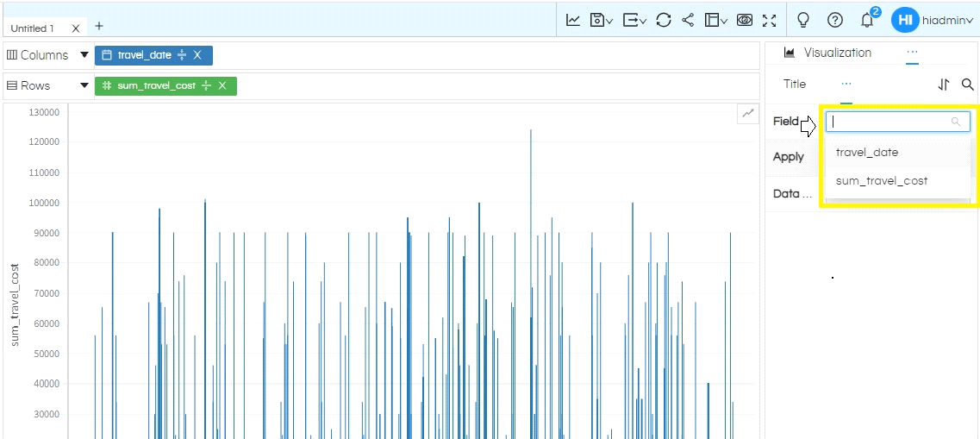This screenshot has width=980, height=439.
Task: Click the Columns grid icon
Action: click(12, 55)
